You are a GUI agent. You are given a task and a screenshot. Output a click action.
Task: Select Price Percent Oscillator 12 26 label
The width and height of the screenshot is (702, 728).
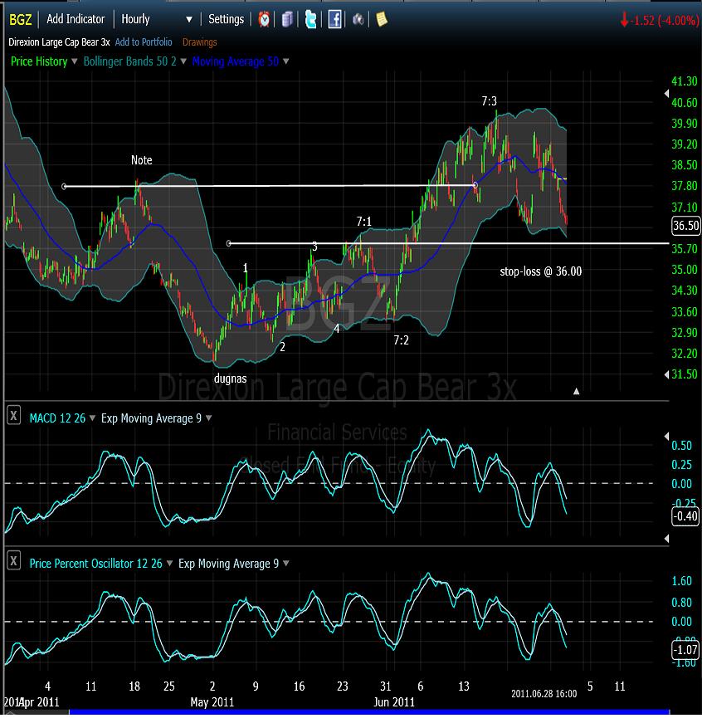(96, 564)
